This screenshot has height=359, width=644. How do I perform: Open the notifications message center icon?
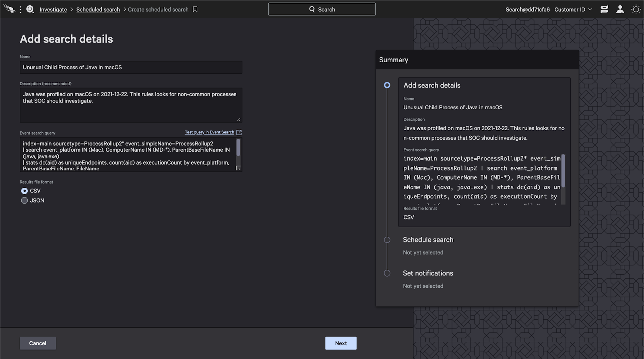click(x=604, y=10)
